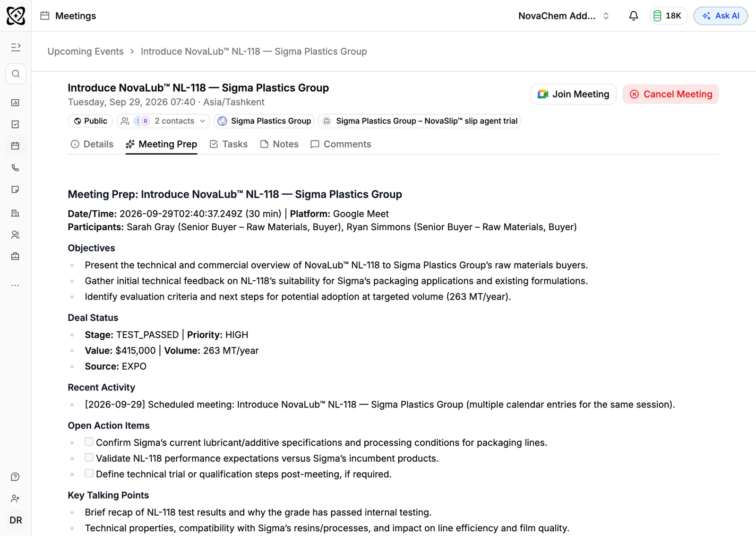
Task: Check the 'Validate NL-118 performance expectations' item
Action: (89, 458)
